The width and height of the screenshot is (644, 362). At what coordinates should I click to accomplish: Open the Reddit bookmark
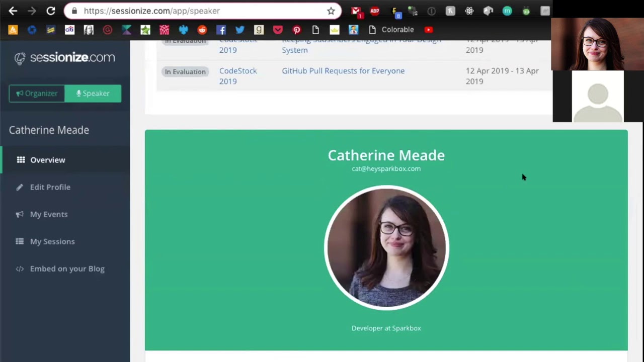pyautogui.click(x=202, y=30)
